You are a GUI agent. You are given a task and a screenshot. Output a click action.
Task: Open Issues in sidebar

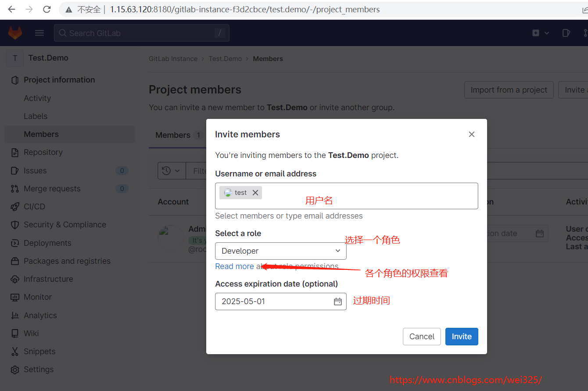coord(35,171)
